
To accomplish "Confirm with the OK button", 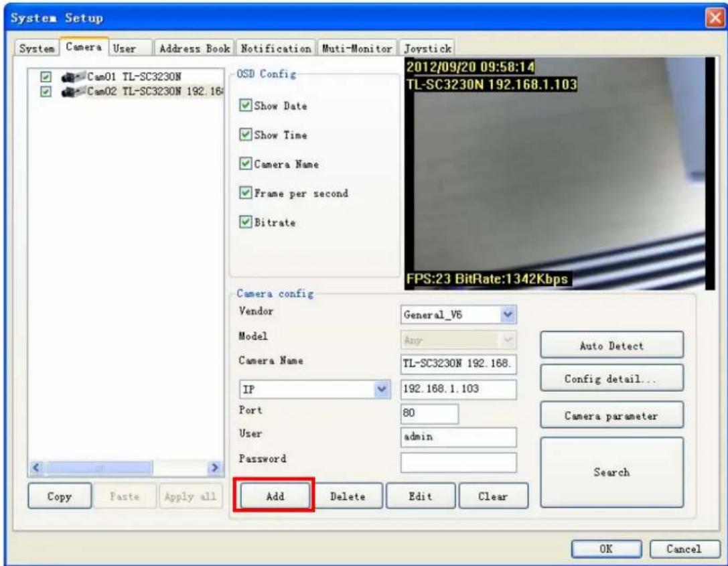I will tap(606, 549).
